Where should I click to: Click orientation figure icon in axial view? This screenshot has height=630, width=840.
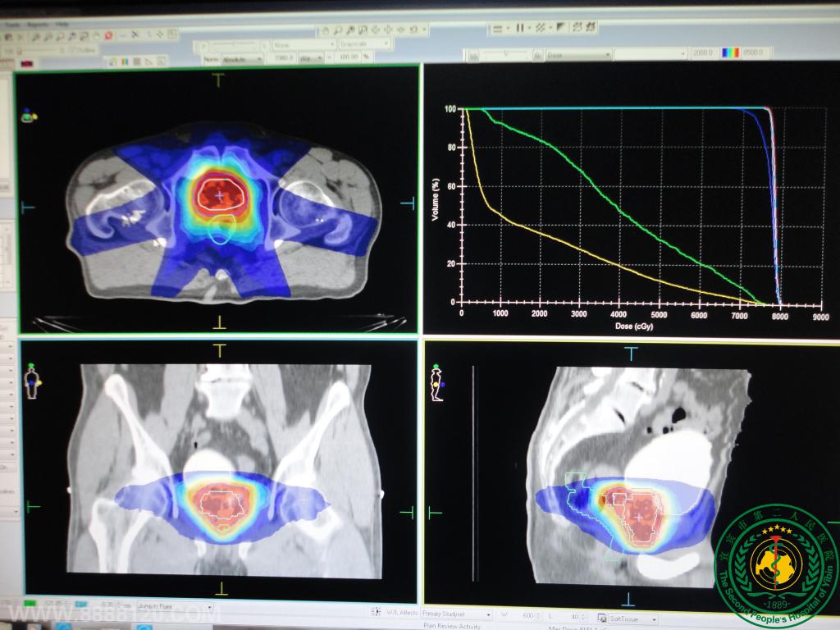(30, 116)
